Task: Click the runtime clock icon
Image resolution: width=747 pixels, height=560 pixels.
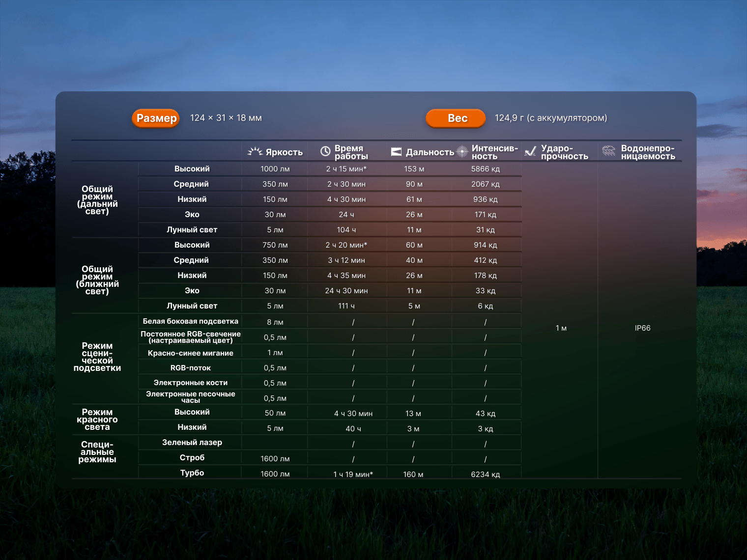Action: coord(325,151)
